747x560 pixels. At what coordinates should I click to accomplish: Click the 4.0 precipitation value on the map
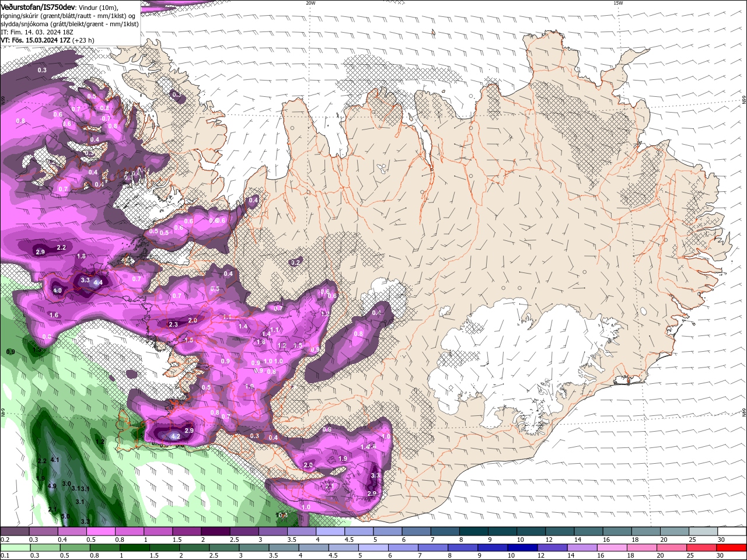coord(57,290)
